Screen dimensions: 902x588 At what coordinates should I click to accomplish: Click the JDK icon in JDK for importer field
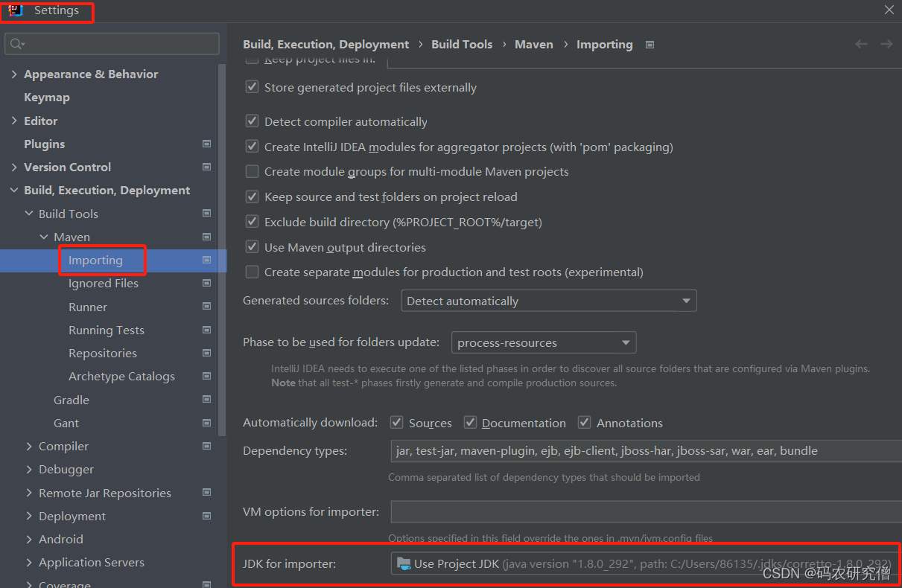point(403,563)
